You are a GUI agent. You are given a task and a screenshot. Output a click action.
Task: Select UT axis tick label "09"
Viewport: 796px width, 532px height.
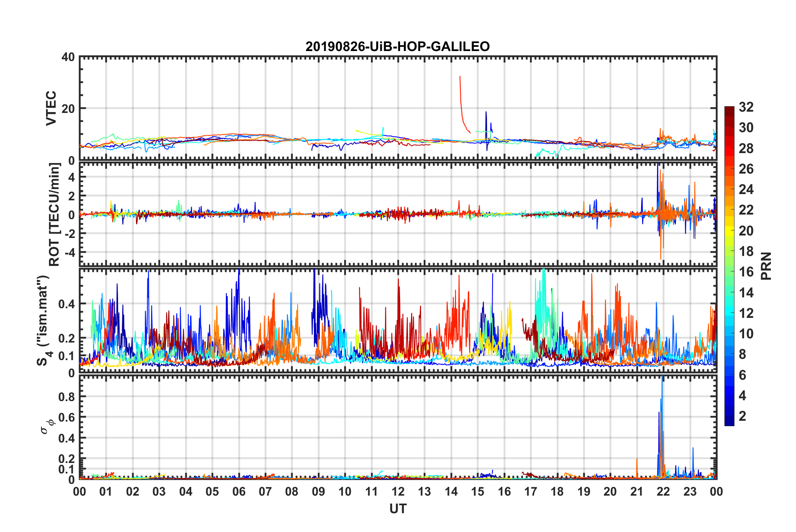(318, 491)
